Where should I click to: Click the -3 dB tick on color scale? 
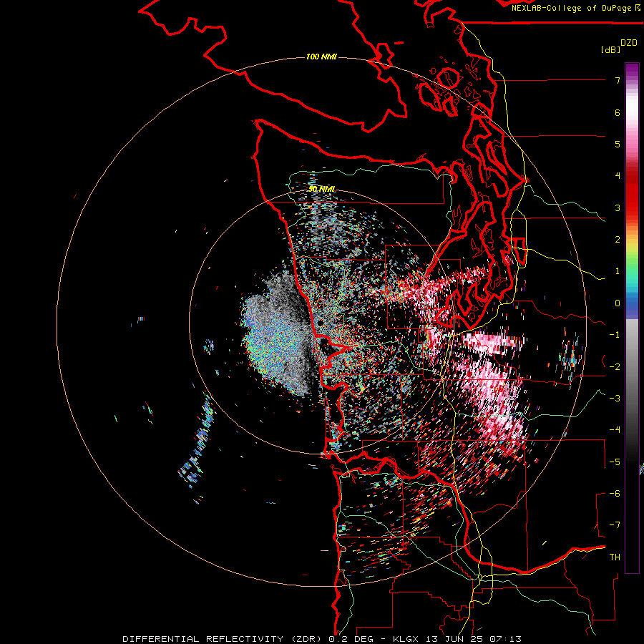point(615,398)
